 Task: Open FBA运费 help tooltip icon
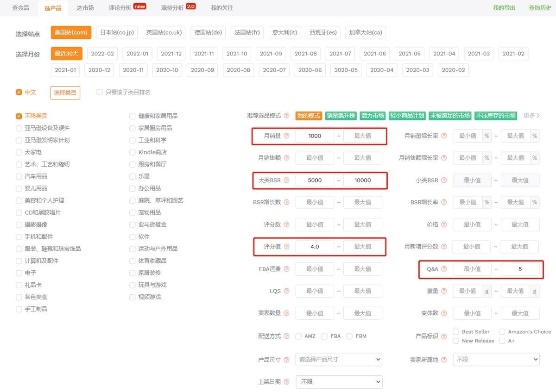pyautogui.click(x=287, y=269)
